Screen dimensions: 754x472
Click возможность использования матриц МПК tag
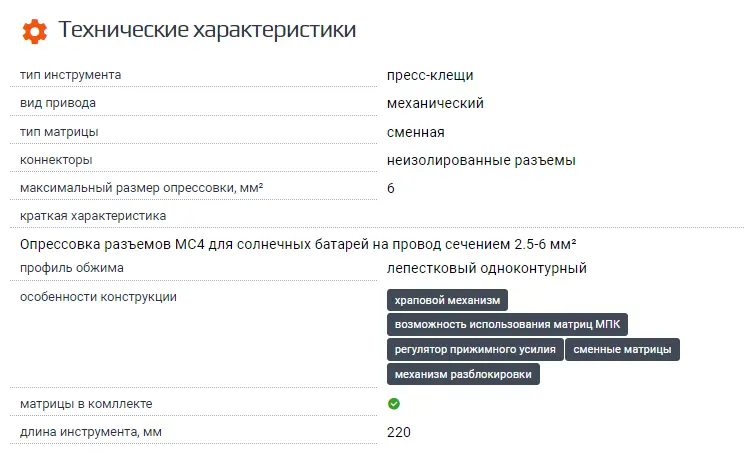pos(507,324)
